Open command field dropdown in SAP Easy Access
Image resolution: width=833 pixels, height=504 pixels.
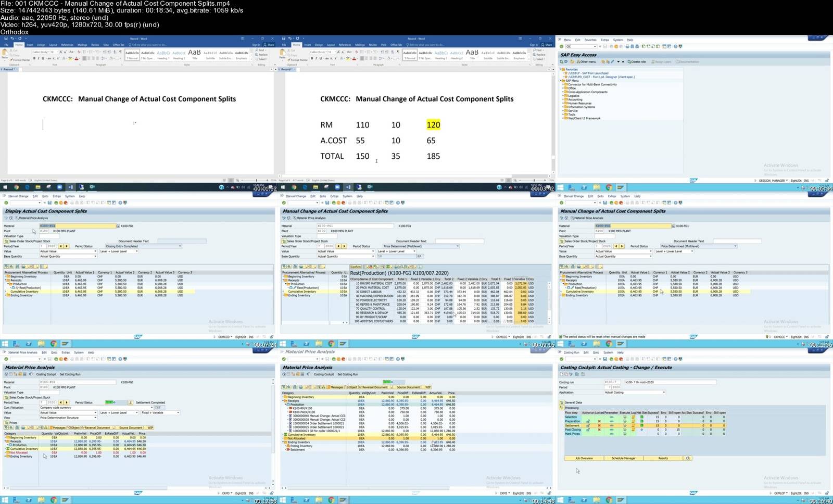(x=595, y=46)
